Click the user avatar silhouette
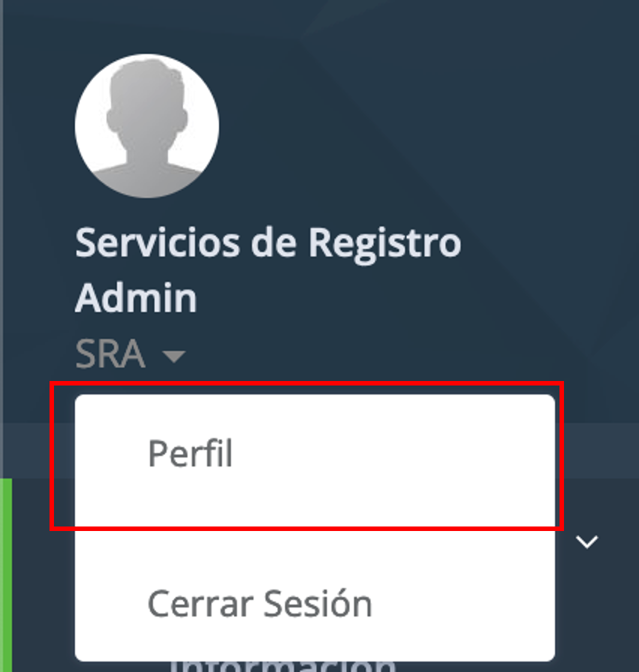 pos(147,127)
